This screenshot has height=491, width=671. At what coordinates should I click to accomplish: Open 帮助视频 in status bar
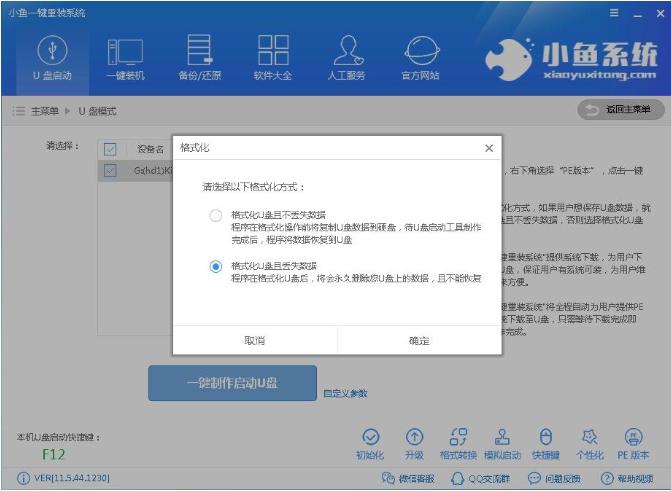click(627, 478)
